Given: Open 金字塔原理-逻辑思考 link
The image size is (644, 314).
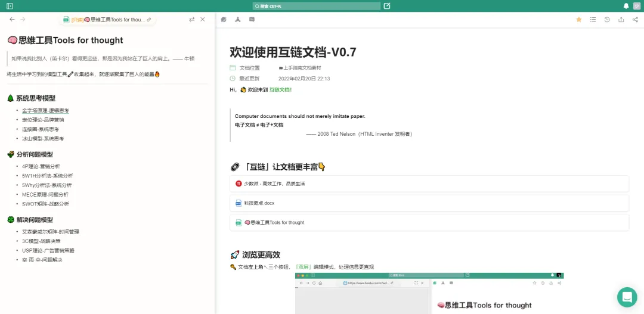Looking at the screenshot, I should click(x=45, y=110).
